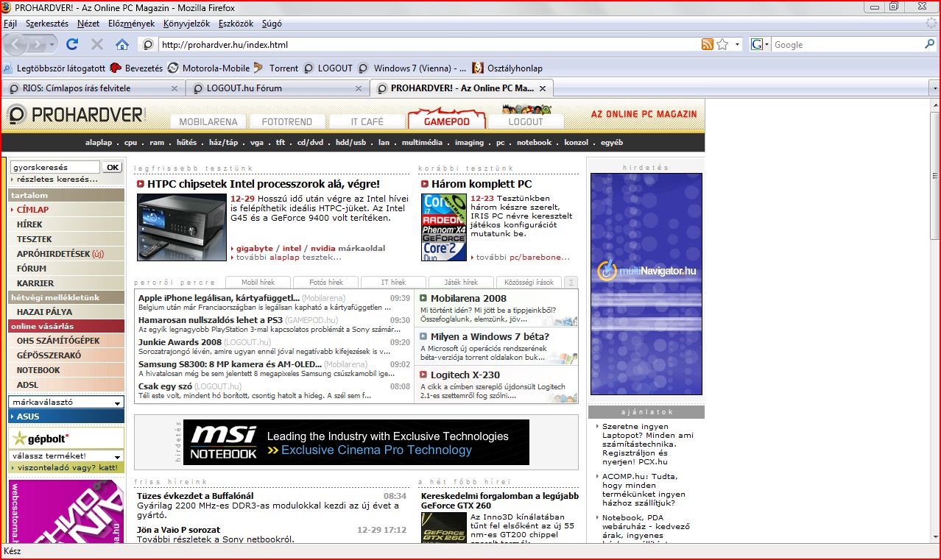
Task: Open the márkaválasztó dropdown
Action: [66, 403]
